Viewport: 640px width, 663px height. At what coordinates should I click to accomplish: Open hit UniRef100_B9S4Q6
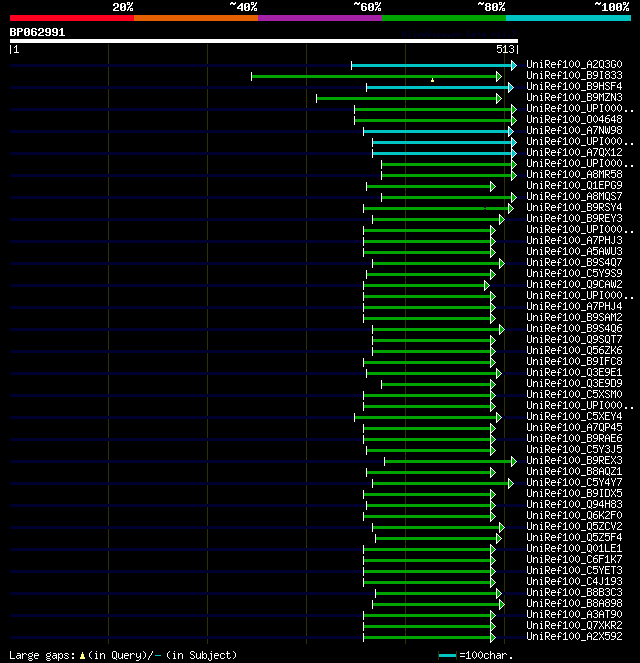574,328
